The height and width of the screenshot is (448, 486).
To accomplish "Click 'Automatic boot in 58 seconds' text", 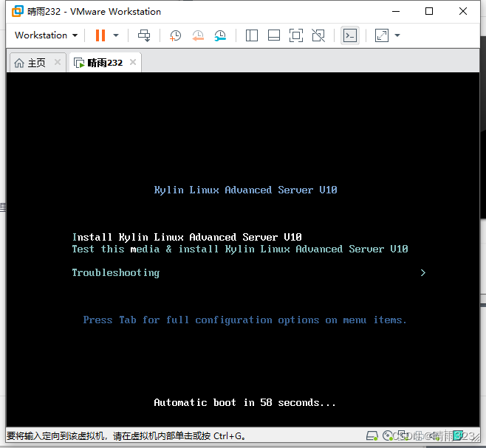I will click(x=245, y=402).
